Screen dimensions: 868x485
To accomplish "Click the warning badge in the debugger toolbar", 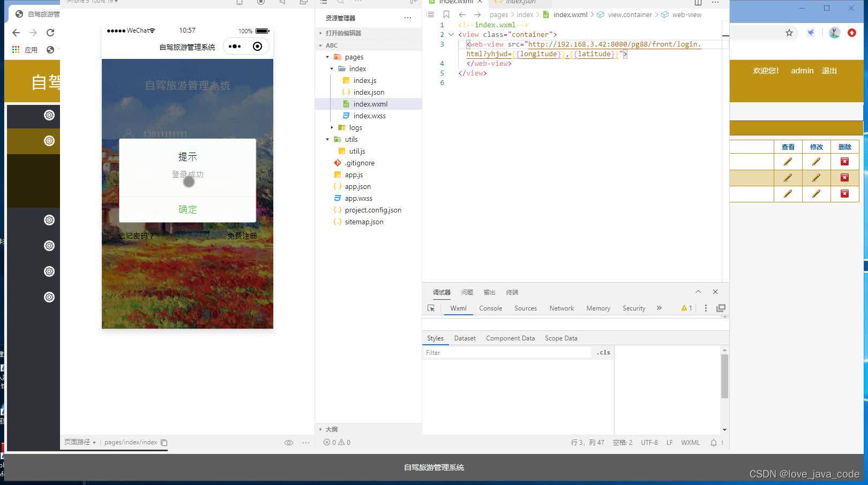I will [x=687, y=308].
